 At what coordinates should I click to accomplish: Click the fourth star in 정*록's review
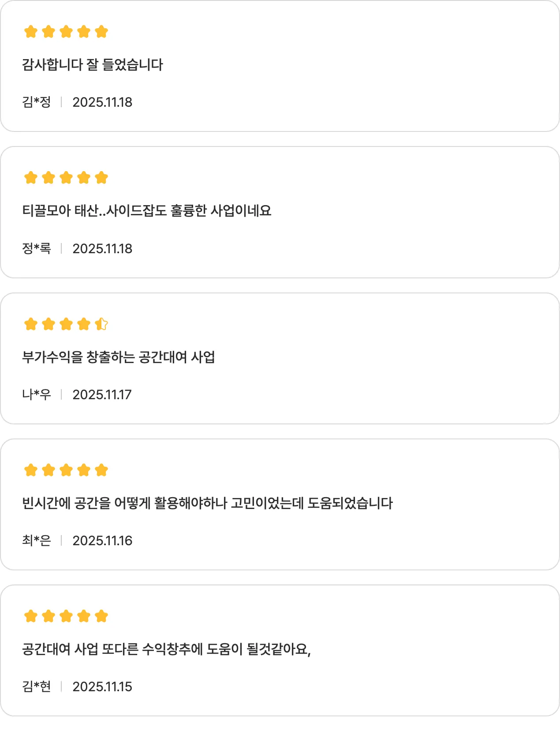[x=84, y=178]
